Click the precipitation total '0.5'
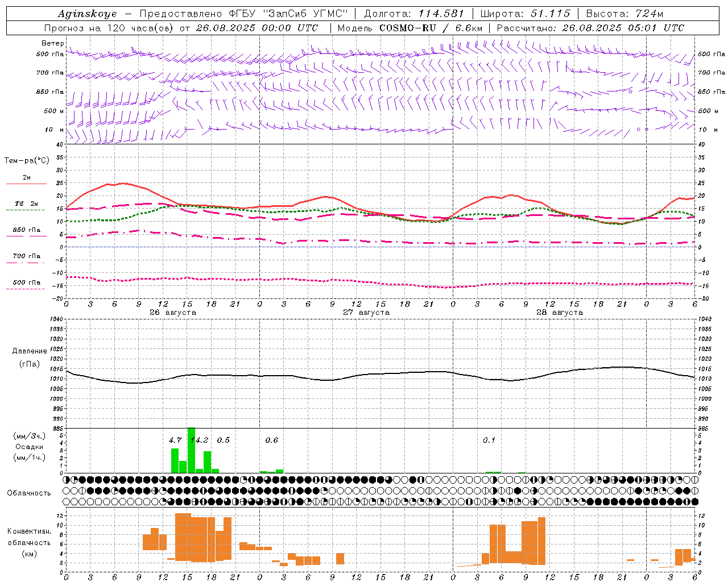Screen dimensions: 728x582 coord(224,440)
